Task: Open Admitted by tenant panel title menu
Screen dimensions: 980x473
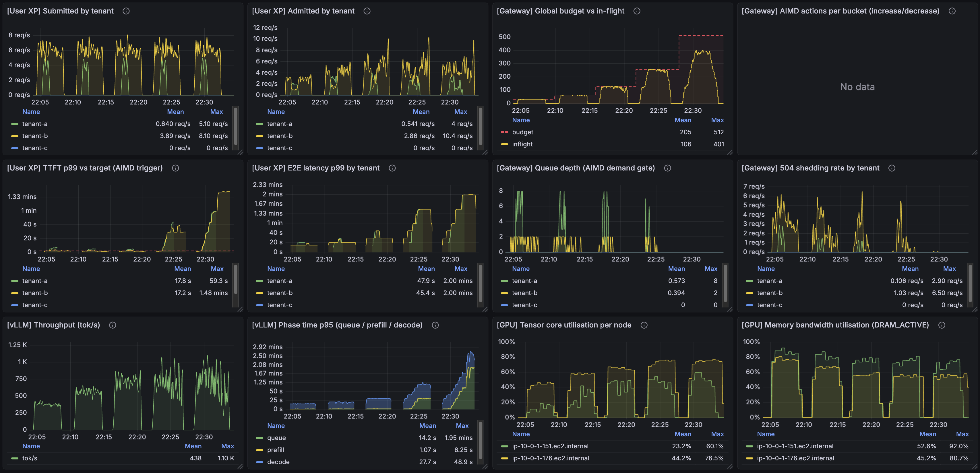Action: coord(303,11)
